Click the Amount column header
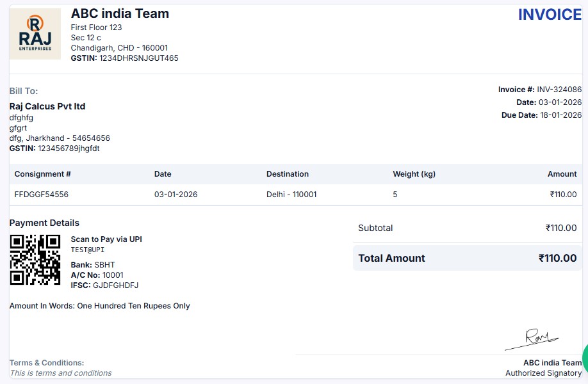Image resolution: width=588 pixels, height=384 pixels. pyautogui.click(x=562, y=174)
